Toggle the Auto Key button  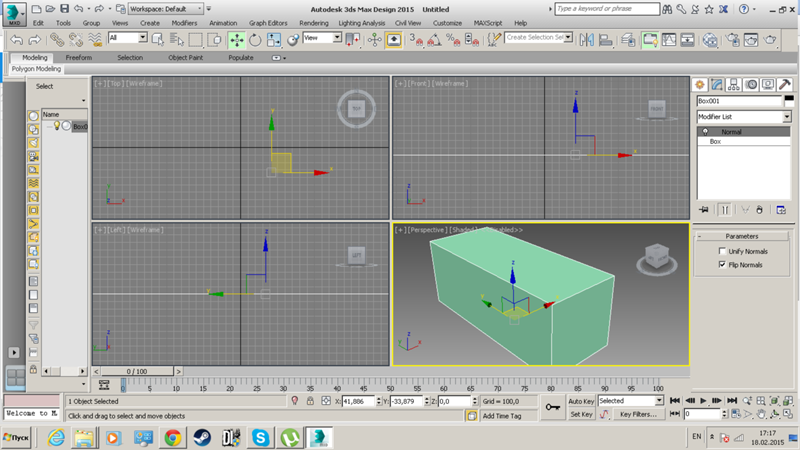[x=581, y=401]
